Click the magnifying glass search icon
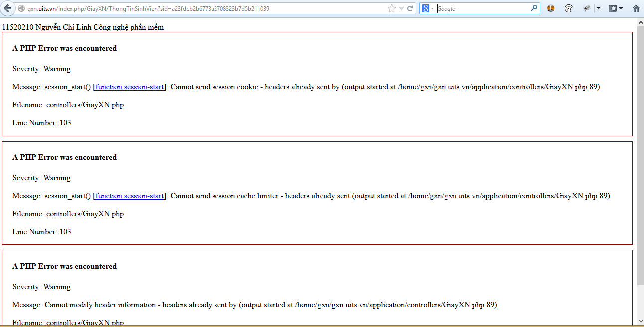This screenshot has width=644, height=327. point(534,8)
